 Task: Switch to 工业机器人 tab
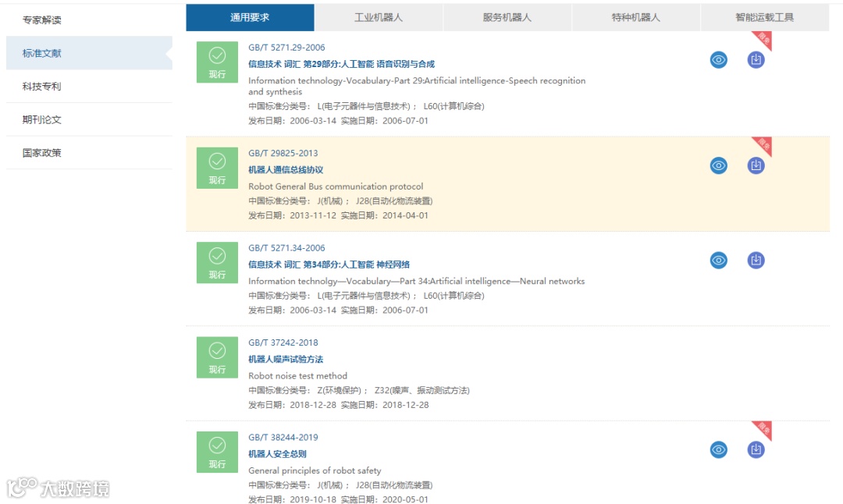pyautogui.click(x=379, y=17)
